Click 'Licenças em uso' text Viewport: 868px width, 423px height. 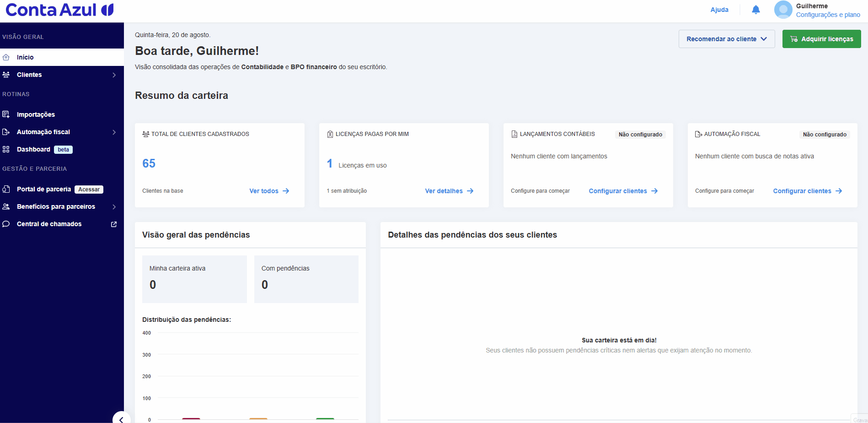(362, 165)
